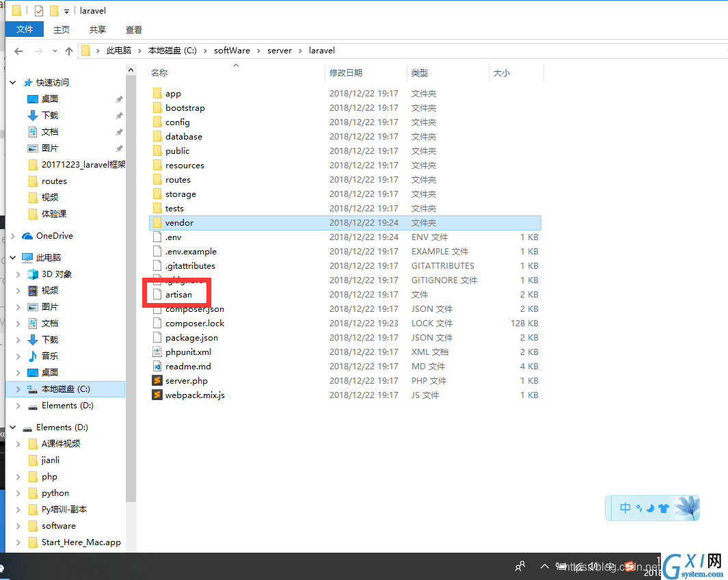Select the server.php Sublime icon
The width and height of the screenshot is (728, 580).
(x=157, y=381)
